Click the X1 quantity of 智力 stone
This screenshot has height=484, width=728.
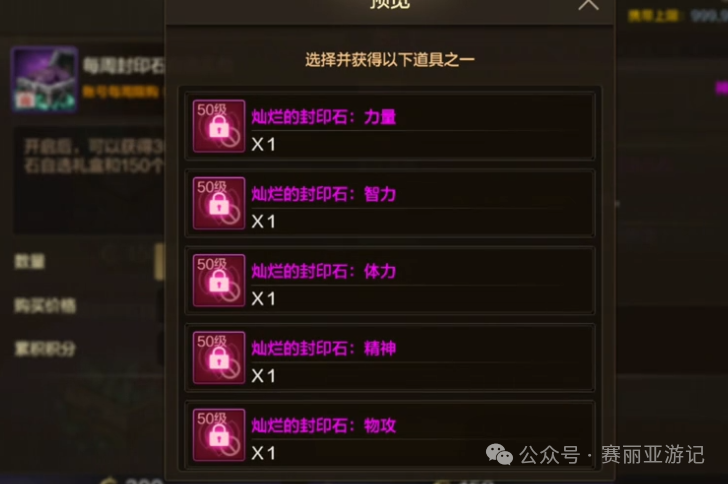coord(263,222)
